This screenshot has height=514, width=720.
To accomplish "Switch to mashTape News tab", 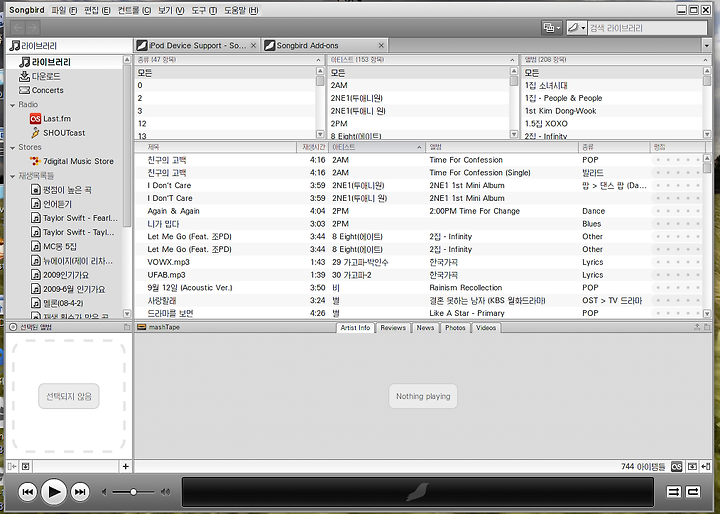I will point(425,328).
